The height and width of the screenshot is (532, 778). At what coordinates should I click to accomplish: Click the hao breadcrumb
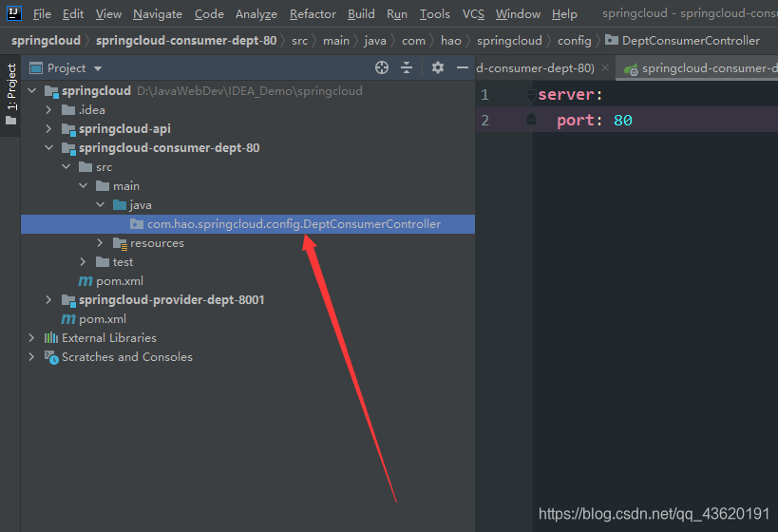click(451, 41)
